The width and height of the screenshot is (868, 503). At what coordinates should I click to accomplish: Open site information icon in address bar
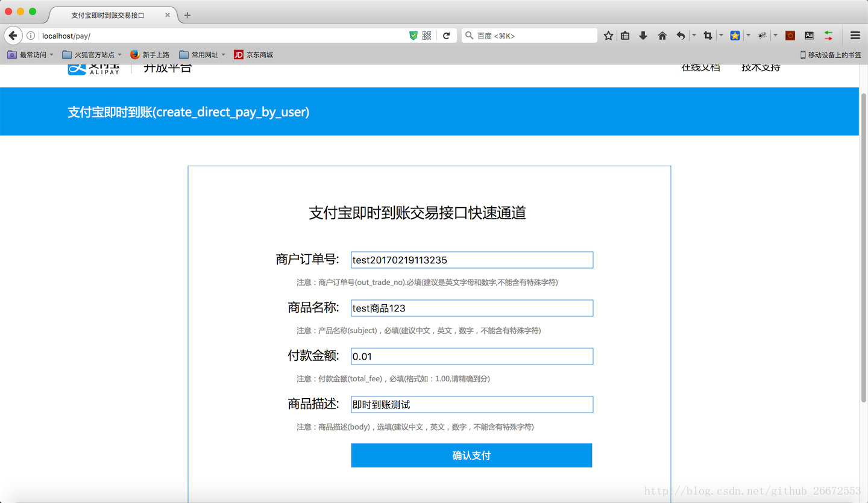[x=31, y=36]
